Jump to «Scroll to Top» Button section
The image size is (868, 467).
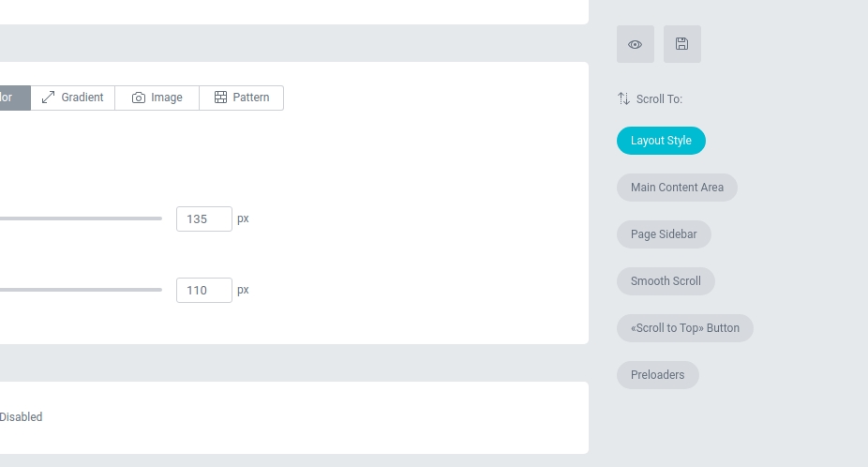click(684, 328)
